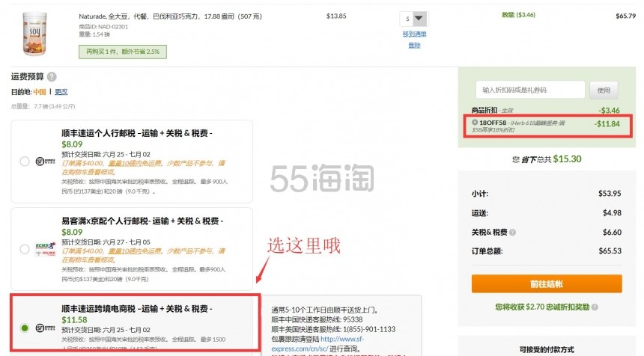The width and height of the screenshot is (644, 356).
Task: Click the 再购买1件,额外节省2.5% banner
Action: (x=123, y=52)
